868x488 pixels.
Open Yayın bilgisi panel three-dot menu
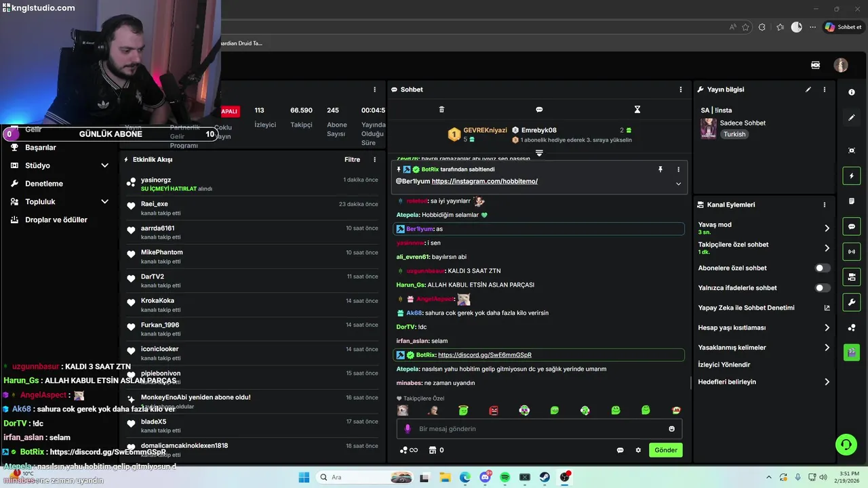pos(825,89)
